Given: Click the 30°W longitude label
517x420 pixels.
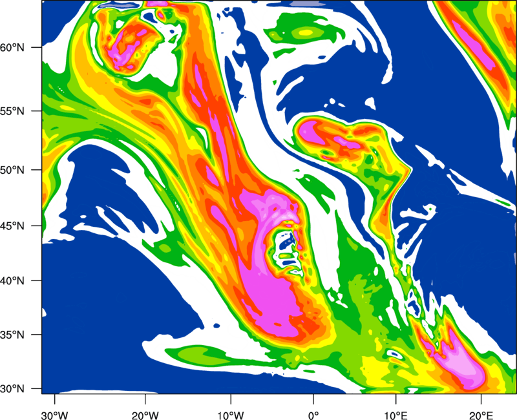Looking at the screenshot, I should pos(55,415).
